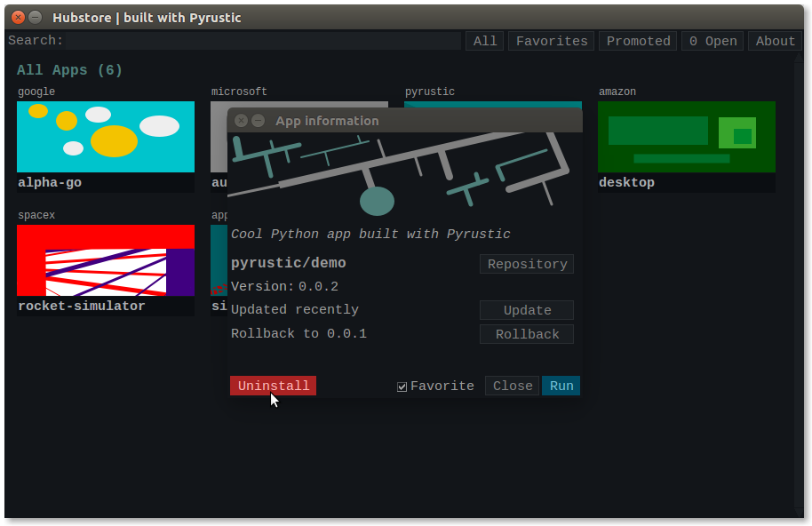Click the Updated recently text
The height and width of the screenshot is (526, 812).
pos(295,309)
